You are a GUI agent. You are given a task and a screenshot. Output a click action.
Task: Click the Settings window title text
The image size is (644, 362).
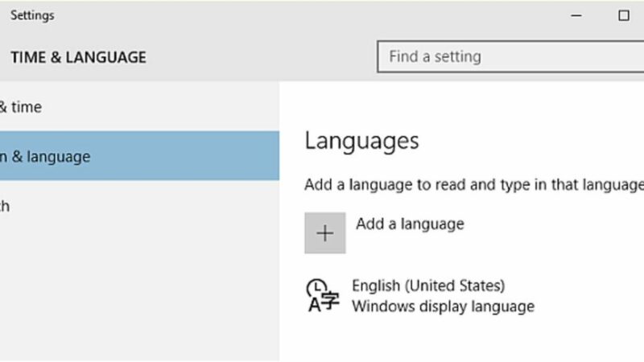coord(32,15)
